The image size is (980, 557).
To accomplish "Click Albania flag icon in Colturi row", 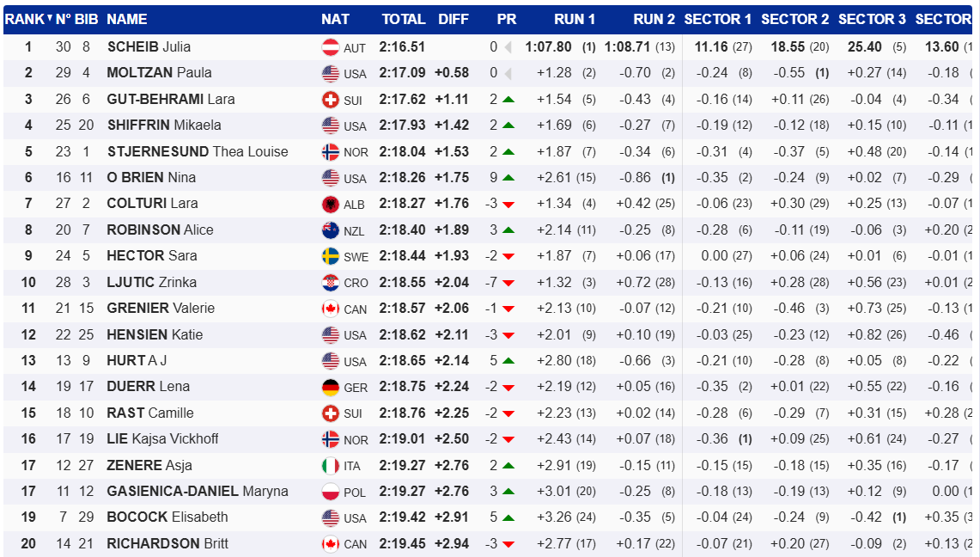I will click(x=330, y=204).
